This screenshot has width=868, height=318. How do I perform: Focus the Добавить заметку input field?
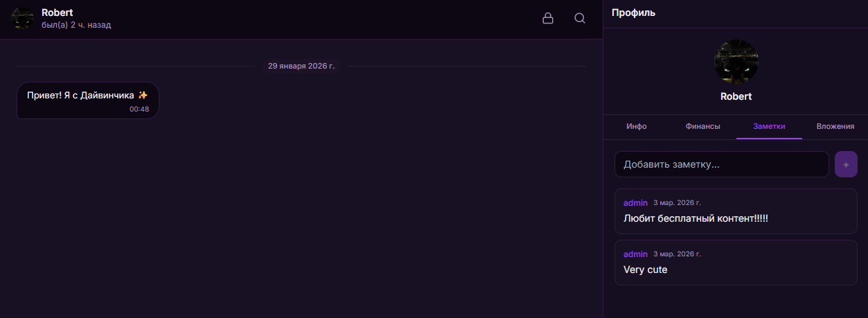click(x=721, y=164)
